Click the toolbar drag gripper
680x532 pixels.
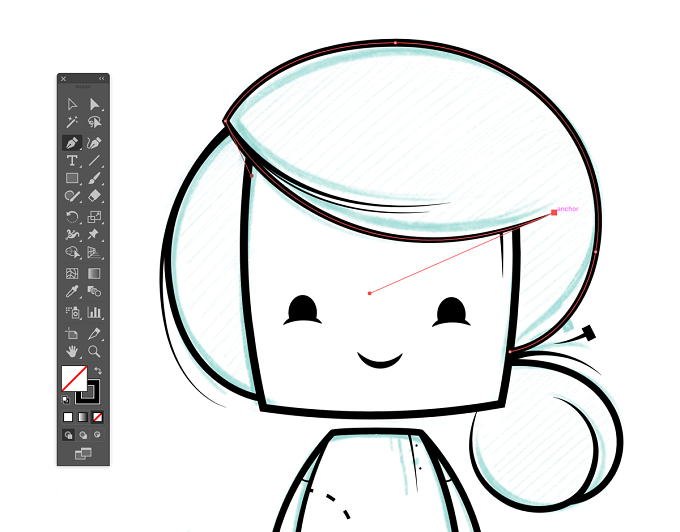click(x=83, y=87)
